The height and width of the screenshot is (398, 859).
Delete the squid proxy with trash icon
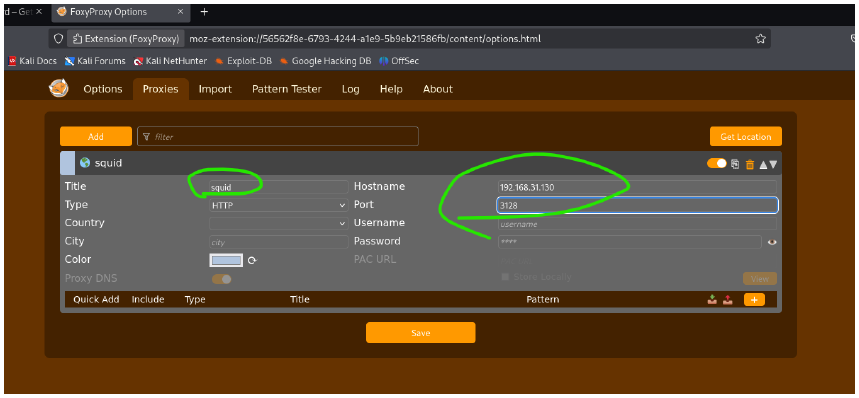(x=750, y=164)
